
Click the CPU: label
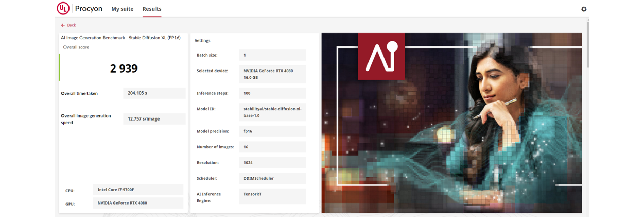(x=70, y=191)
